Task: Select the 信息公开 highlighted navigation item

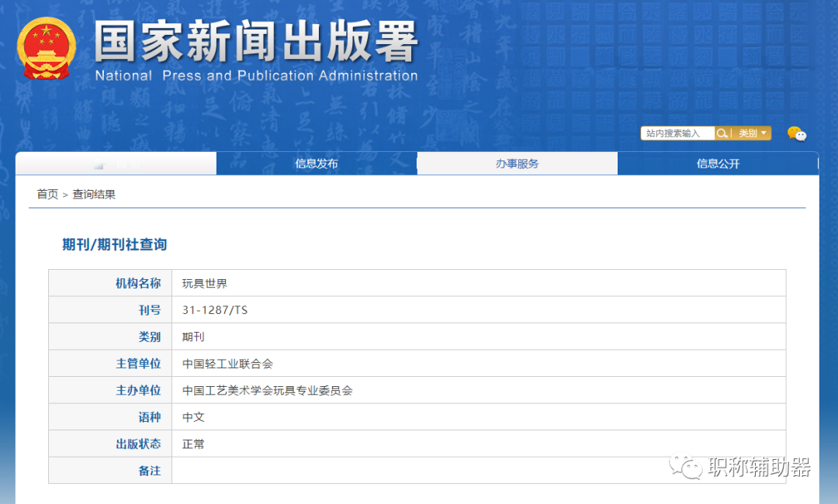Action: 717,163
